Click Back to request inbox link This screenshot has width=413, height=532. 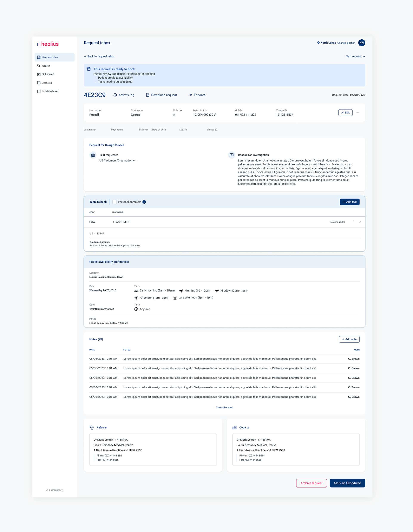click(99, 56)
